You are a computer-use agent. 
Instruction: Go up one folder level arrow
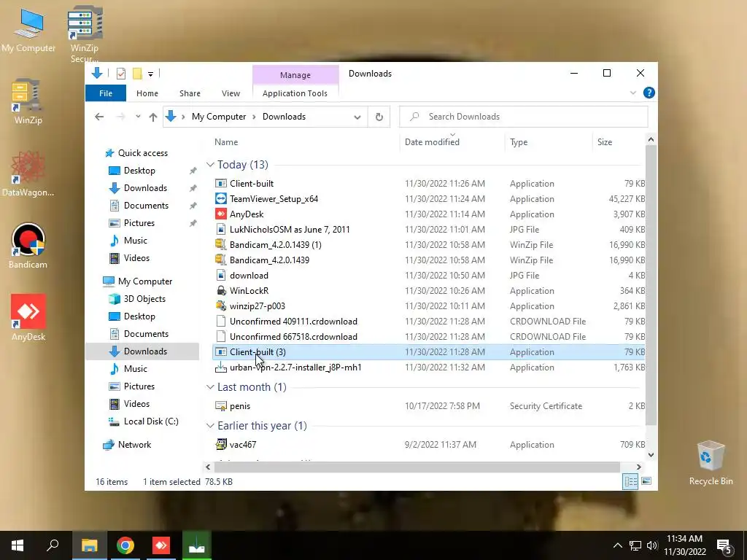(153, 117)
